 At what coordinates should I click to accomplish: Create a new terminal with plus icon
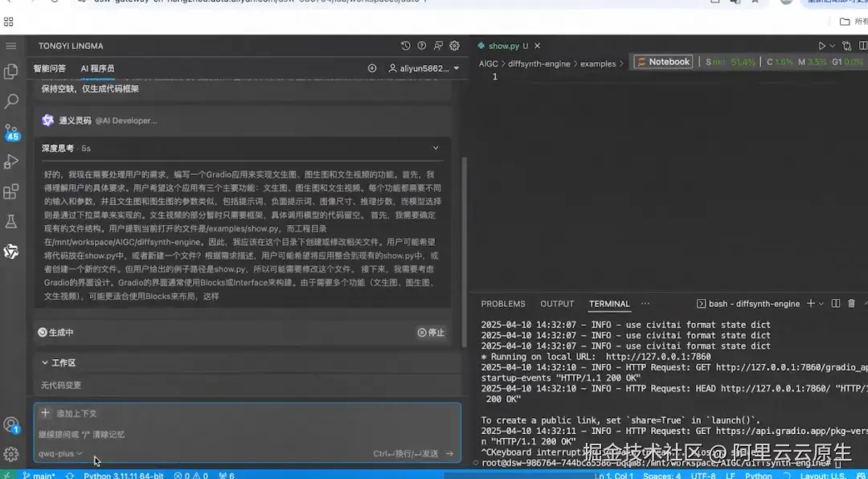tap(810, 304)
